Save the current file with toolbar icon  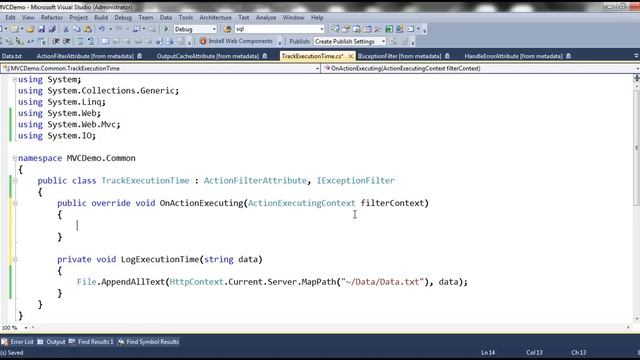(41, 29)
